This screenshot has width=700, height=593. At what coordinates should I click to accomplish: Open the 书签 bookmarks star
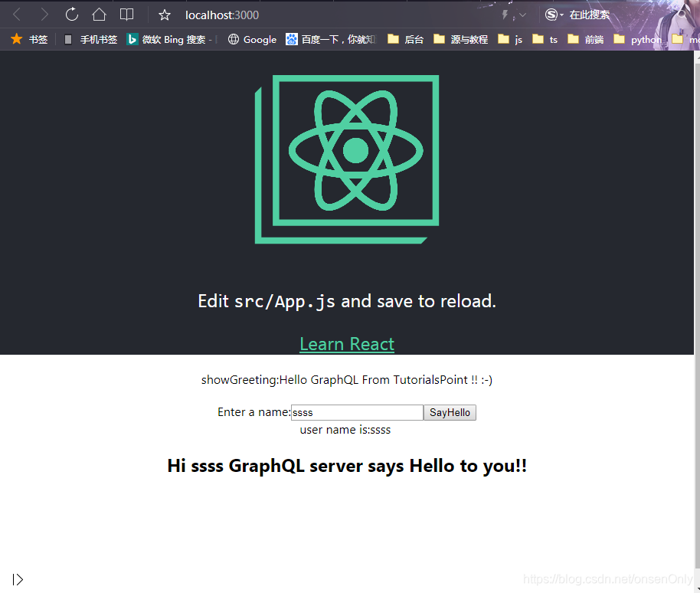click(29, 39)
